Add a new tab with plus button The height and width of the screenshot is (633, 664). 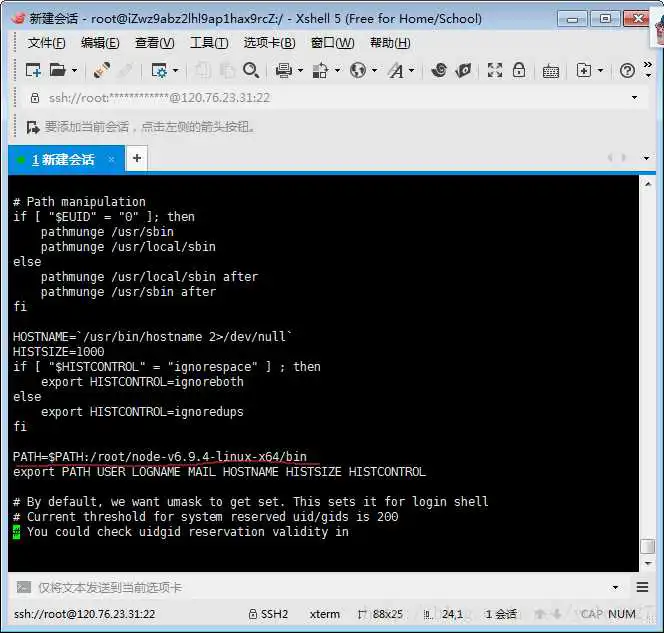(x=137, y=158)
